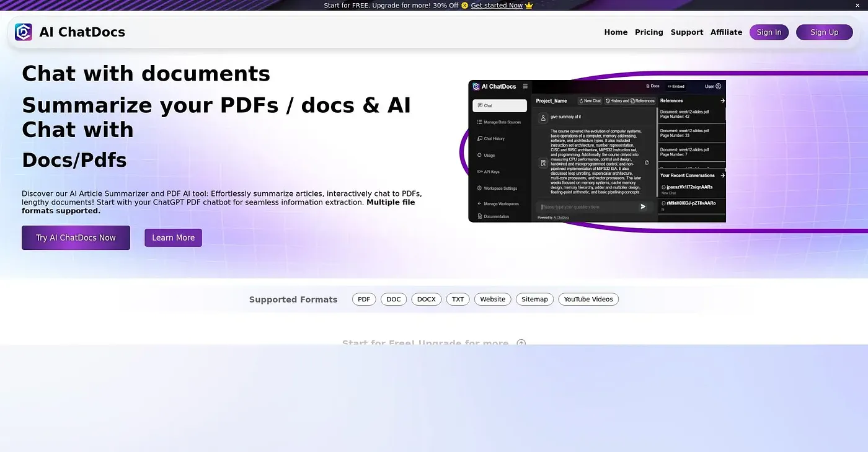The image size is (868, 452).
Task: Open Documentation in preview sidebar
Action: 493,216
